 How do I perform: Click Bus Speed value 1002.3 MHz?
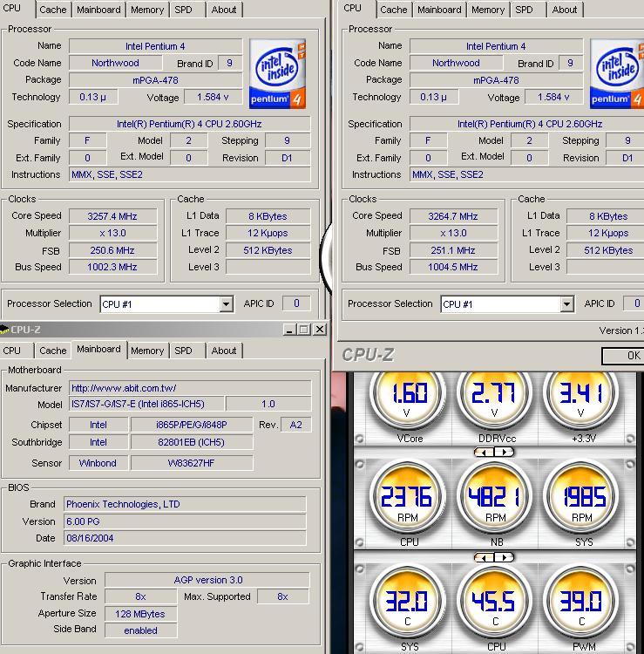coord(113,267)
